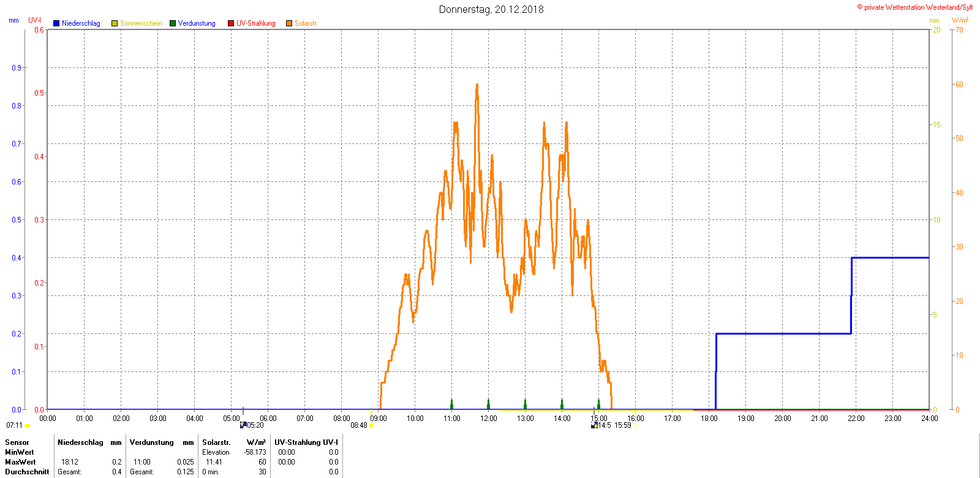Select the Verdunstung legend label

(x=197, y=23)
